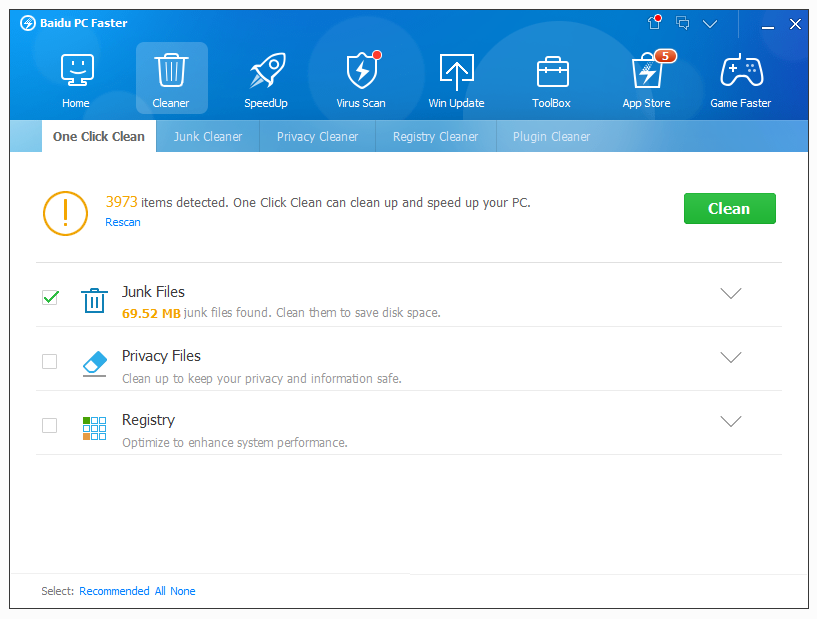Click the Baidu PC Faster logo icon
The image size is (817, 619).
point(28,23)
